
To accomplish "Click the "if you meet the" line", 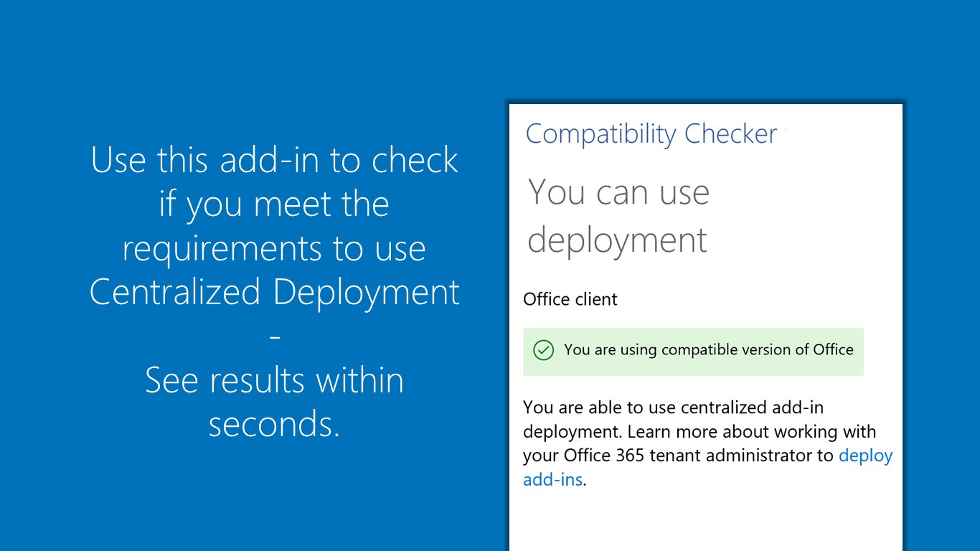I will 274,204.
